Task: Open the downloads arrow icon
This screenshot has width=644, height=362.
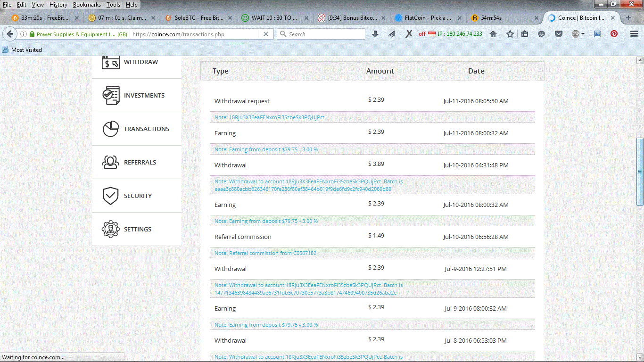Action: [x=375, y=34]
